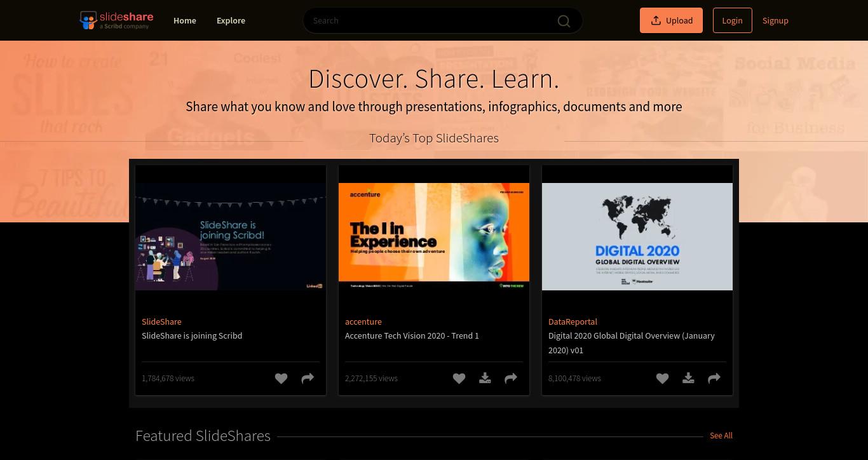Open the Signup link

(x=775, y=20)
